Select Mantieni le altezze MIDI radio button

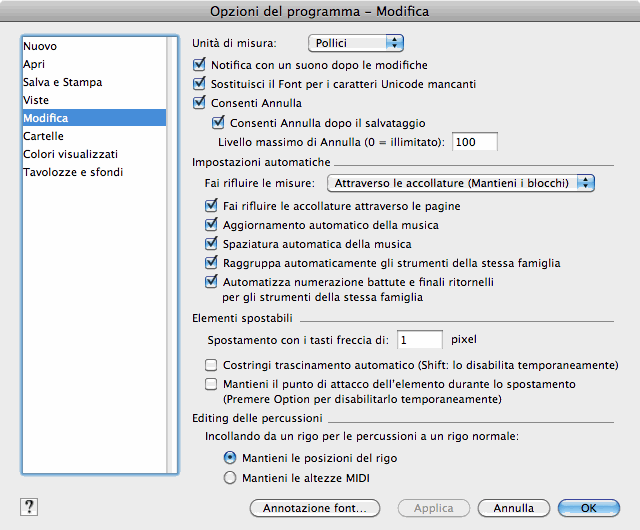(230, 478)
